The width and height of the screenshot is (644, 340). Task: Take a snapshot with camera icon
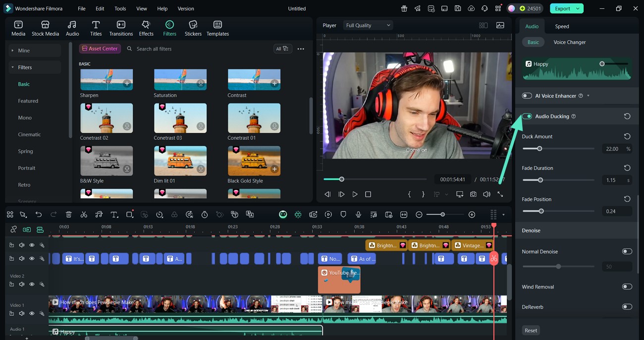pos(473,194)
